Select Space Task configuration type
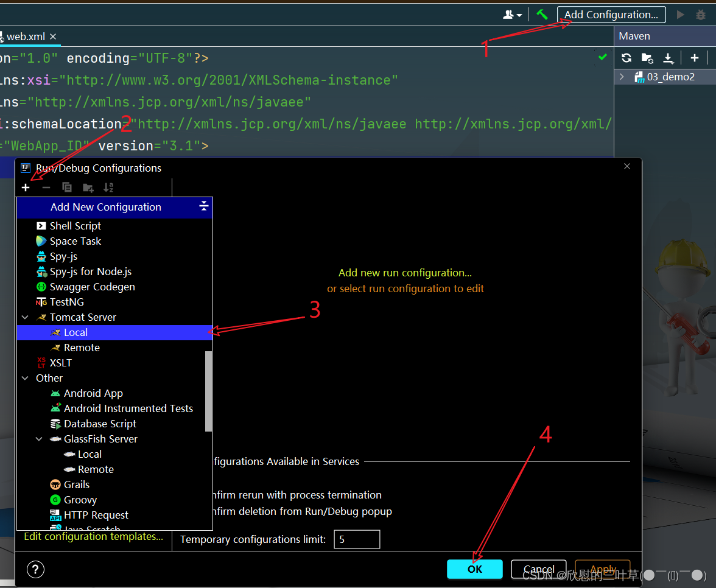The height and width of the screenshot is (588, 716). (x=75, y=241)
